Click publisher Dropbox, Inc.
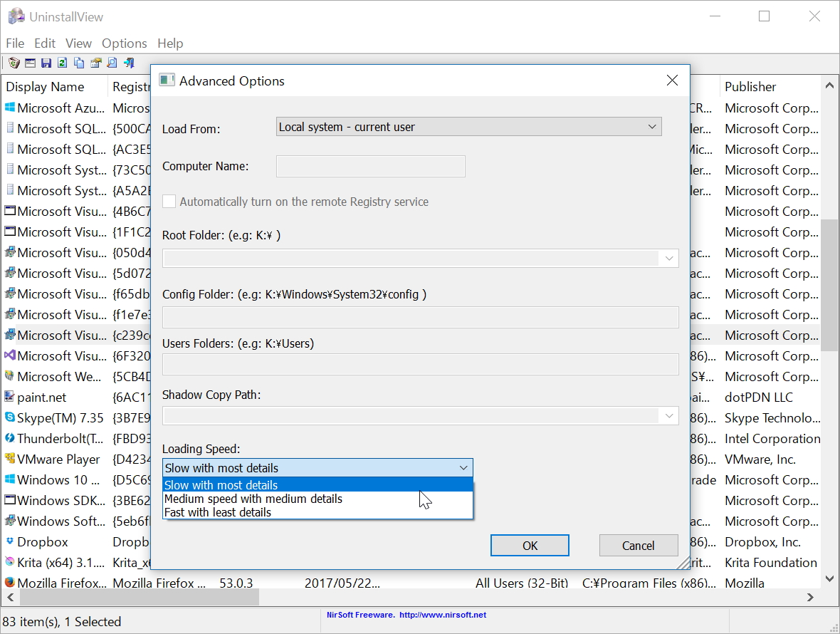 [x=763, y=542]
